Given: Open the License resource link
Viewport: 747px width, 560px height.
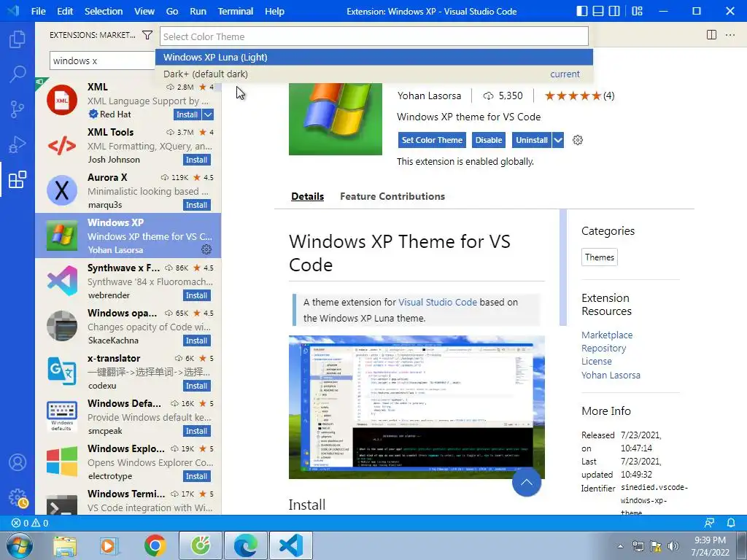Looking at the screenshot, I should [597, 361].
